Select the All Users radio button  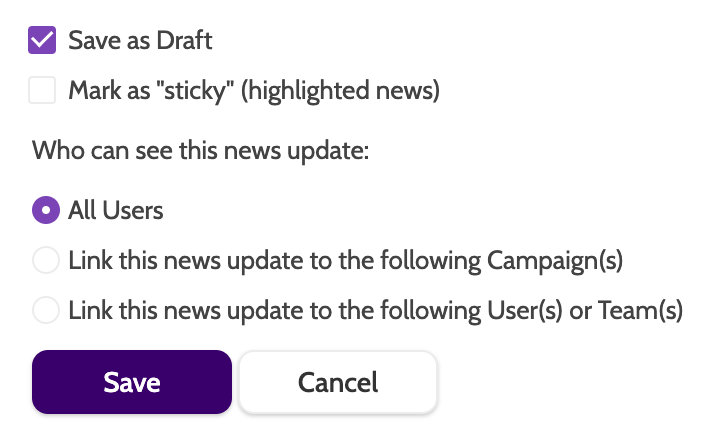pos(45,210)
